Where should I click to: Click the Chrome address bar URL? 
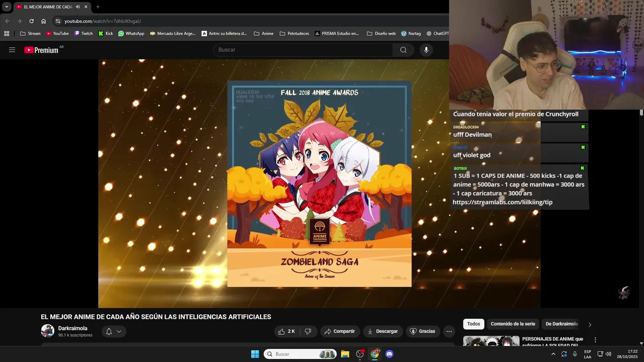(x=103, y=21)
